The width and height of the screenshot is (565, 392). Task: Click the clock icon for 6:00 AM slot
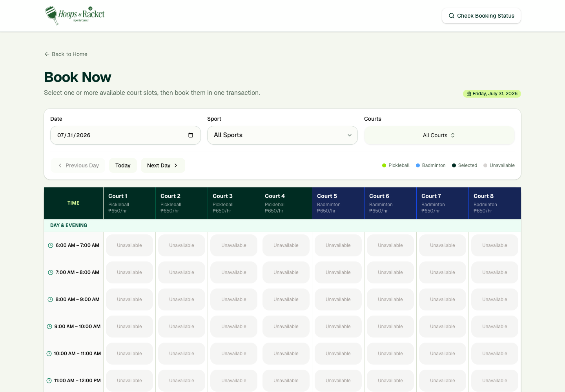[51, 245]
